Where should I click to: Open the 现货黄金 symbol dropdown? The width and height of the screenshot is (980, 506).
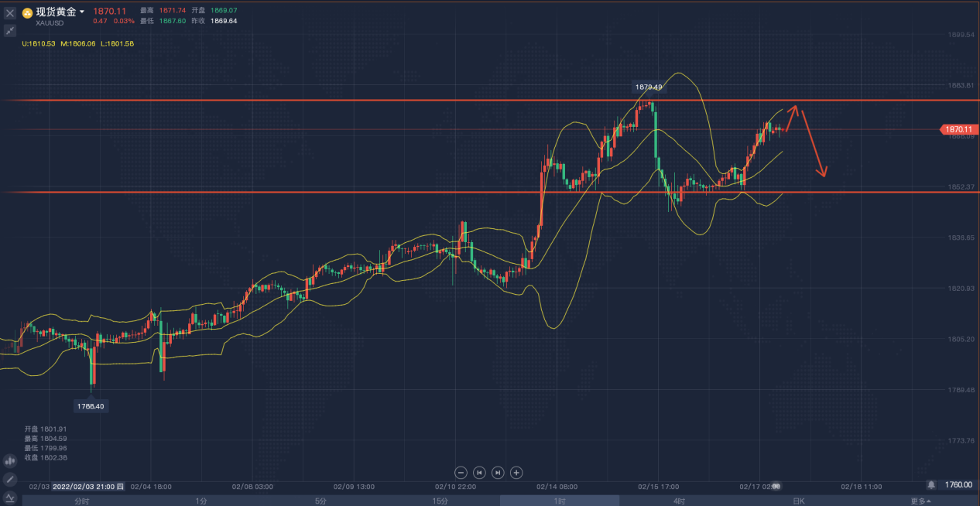[x=60, y=12]
